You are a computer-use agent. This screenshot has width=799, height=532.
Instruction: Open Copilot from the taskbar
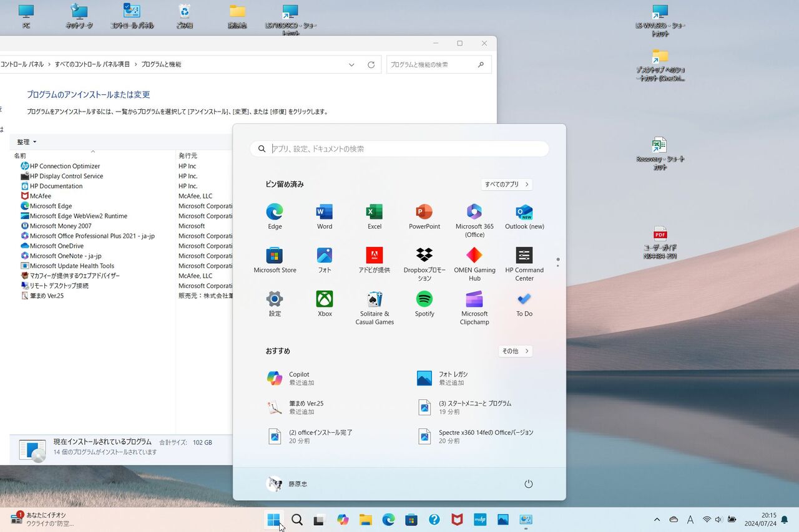click(343, 520)
